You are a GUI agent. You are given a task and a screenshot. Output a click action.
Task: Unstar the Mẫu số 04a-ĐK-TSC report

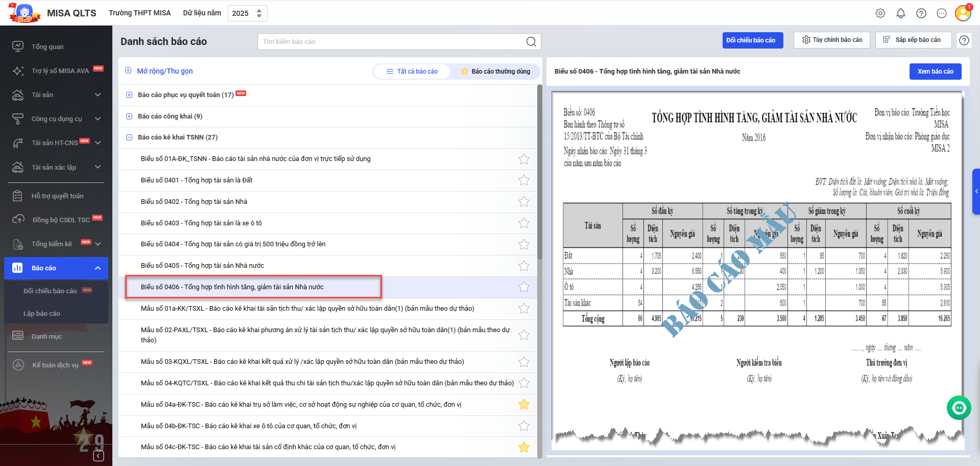tap(523, 405)
